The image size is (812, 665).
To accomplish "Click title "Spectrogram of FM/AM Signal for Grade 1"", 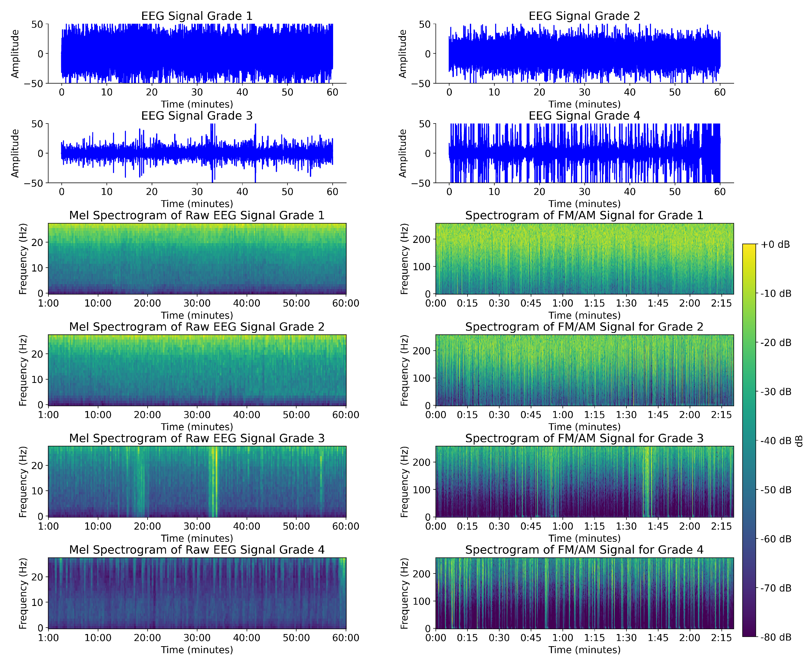I will click(584, 216).
